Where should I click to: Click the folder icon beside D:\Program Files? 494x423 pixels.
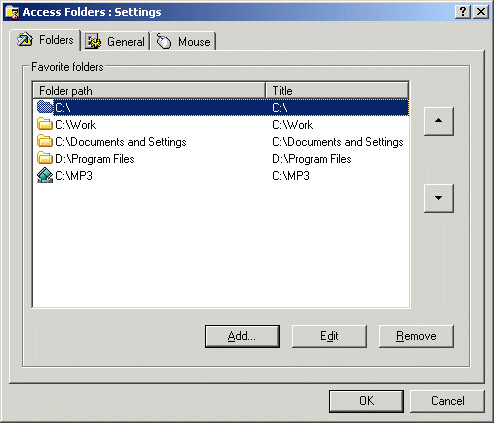(x=45, y=158)
